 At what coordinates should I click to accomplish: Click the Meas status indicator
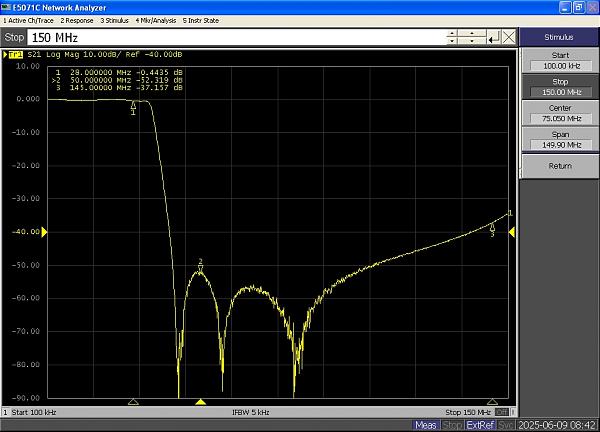(x=426, y=425)
